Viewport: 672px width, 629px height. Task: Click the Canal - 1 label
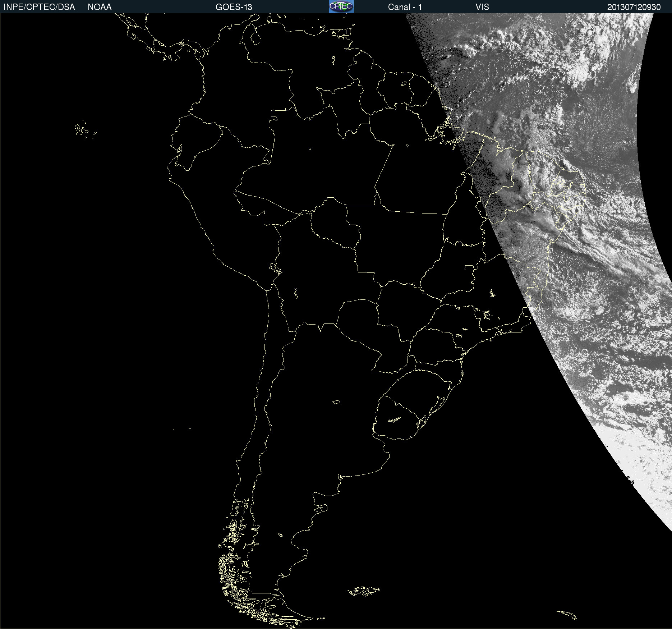pos(405,7)
